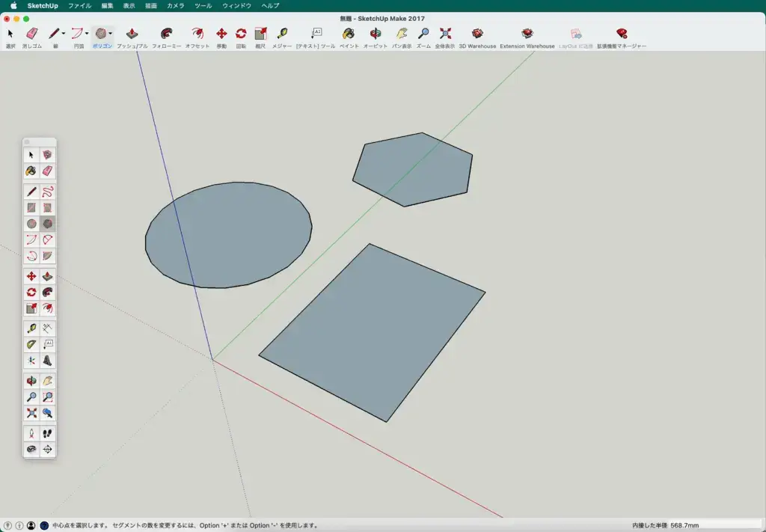766x532 pixels.
Task: Expand the 円弧 tool dropdown arrow
Action: pos(87,33)
